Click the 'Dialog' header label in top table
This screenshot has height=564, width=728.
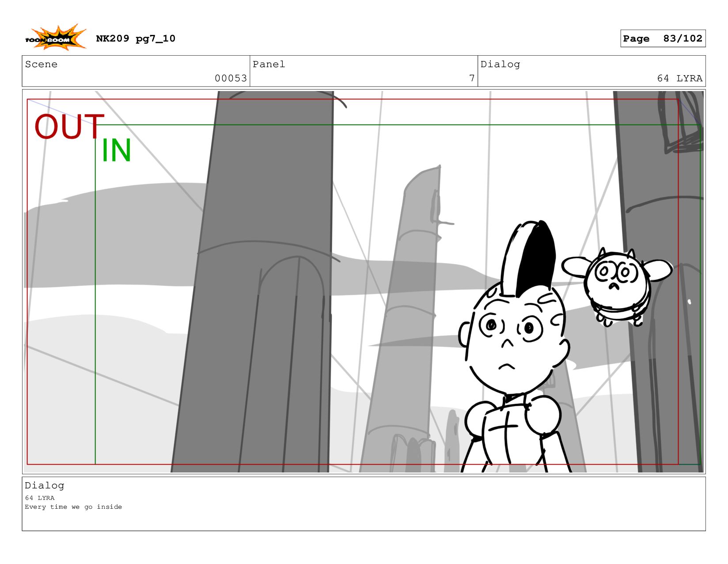tap(500, 64)
